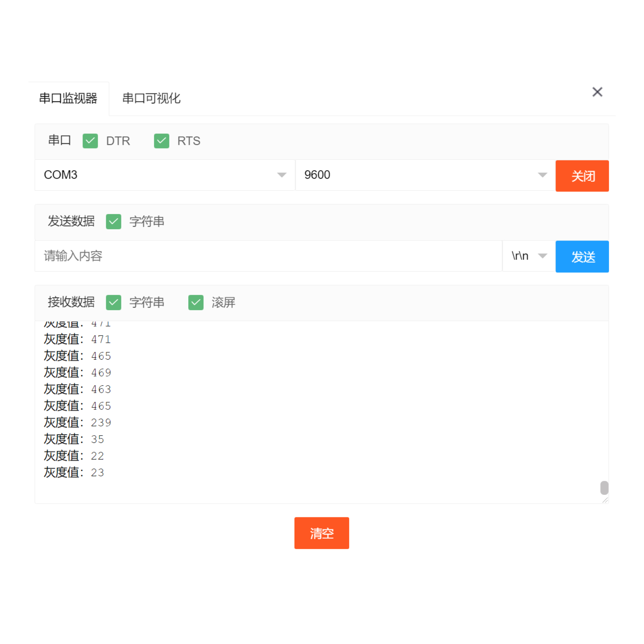Screen dimensions: 644x644
Task: Click the 请输入内容 input field
Action: click(x=241, y=256)
